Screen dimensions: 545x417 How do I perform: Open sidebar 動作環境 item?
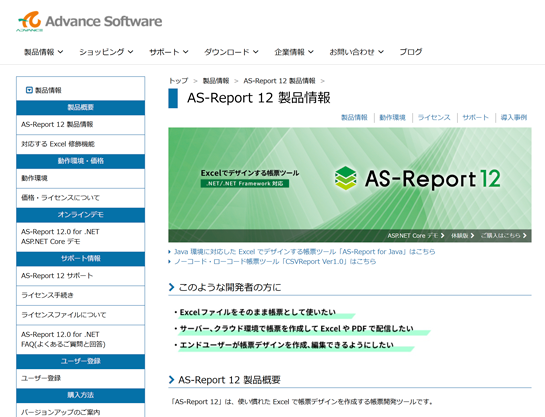tap(80, 178)
